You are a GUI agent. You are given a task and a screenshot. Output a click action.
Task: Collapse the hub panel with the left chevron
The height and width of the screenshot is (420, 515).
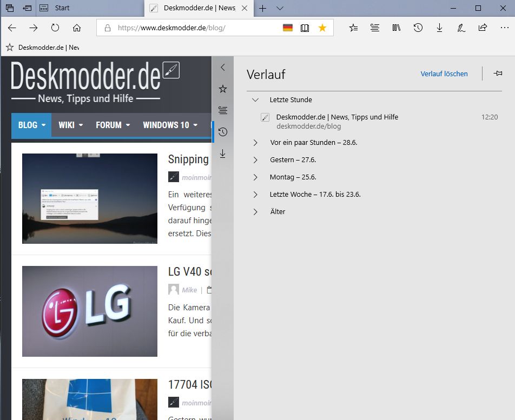[223, 67]
